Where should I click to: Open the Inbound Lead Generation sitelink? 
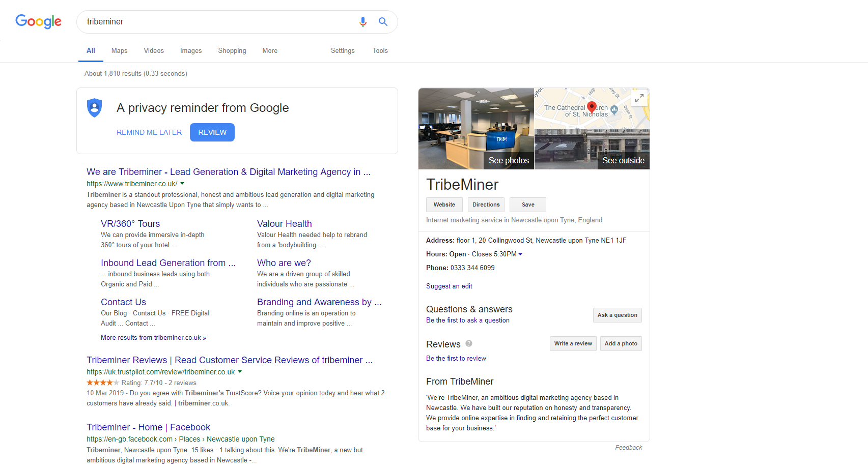[168, 263]
